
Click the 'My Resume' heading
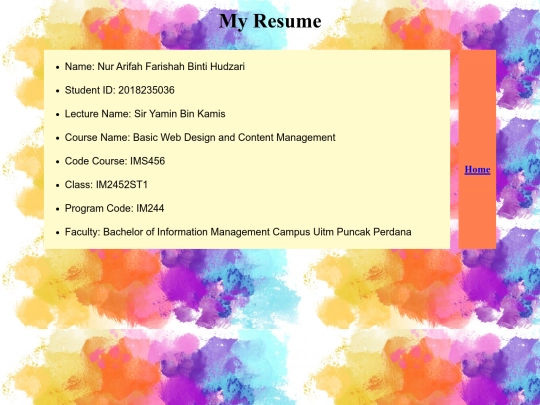[x=270, y=21]
